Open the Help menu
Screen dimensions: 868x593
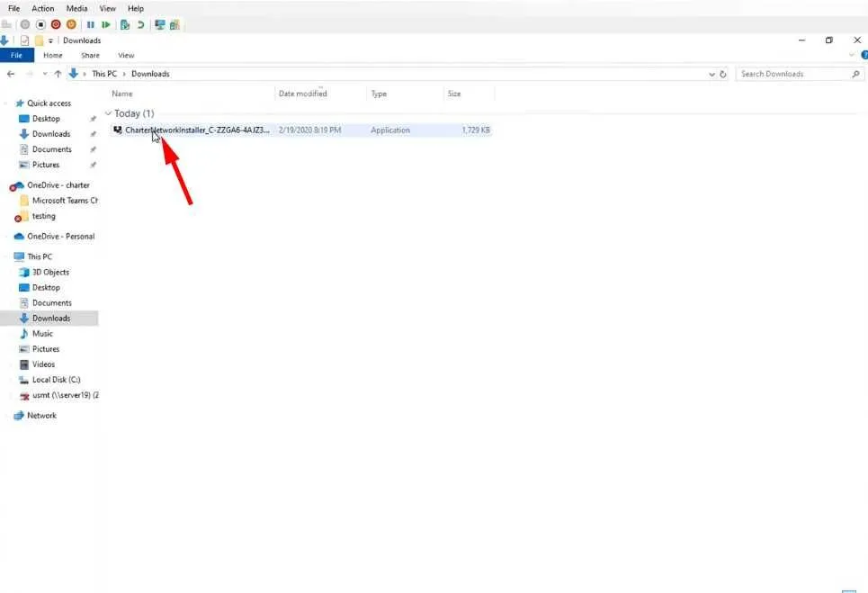[x=136, y=8]
